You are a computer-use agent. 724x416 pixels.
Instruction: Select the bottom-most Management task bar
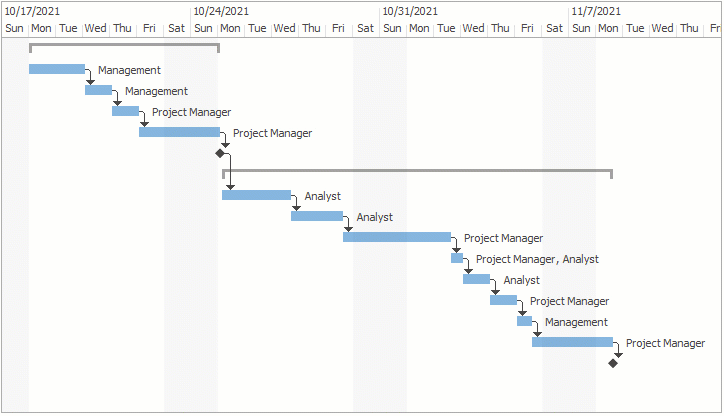coord(524,321)
